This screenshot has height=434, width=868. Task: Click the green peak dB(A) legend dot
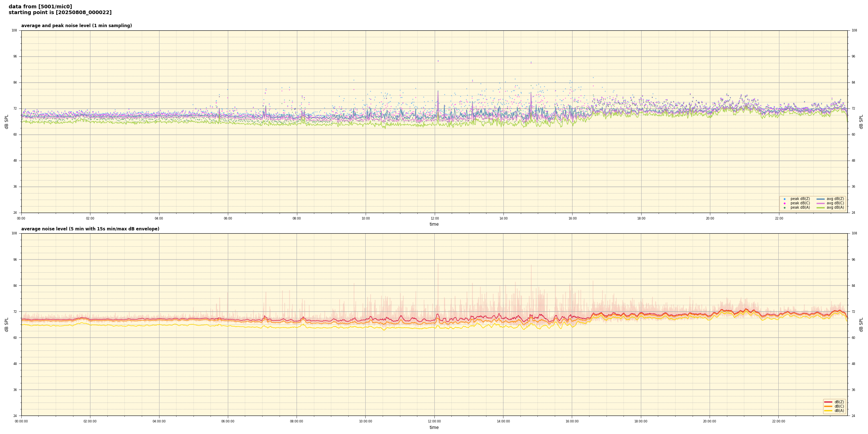tap(784, 208)
